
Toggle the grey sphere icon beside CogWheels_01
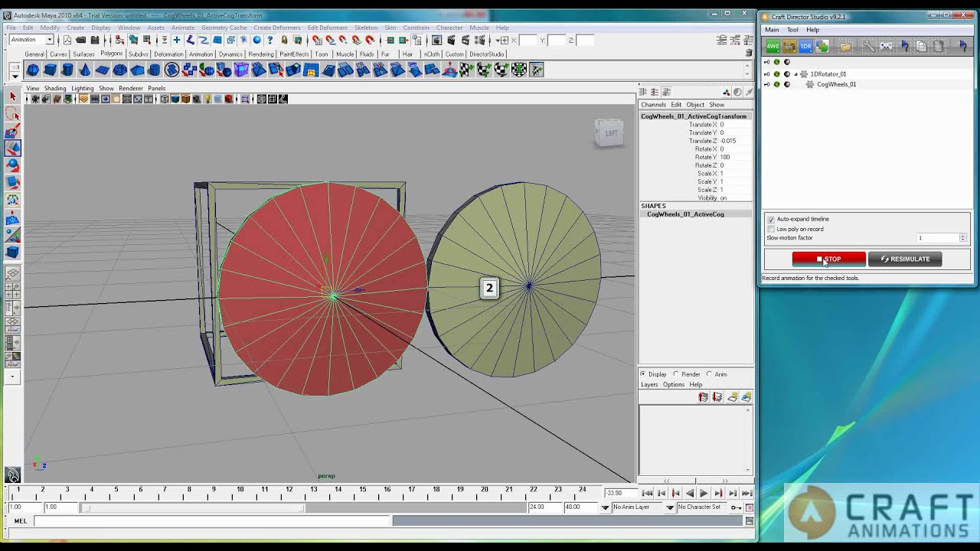[x=786, y=84]
